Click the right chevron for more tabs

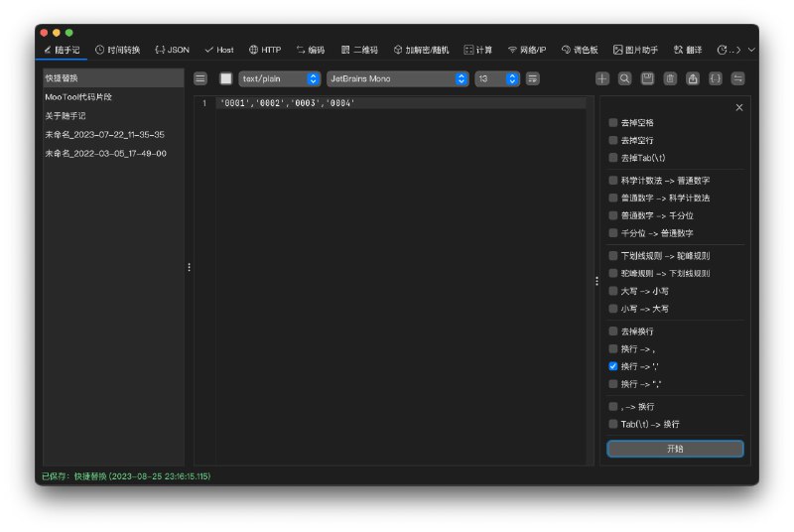point(738,50)
